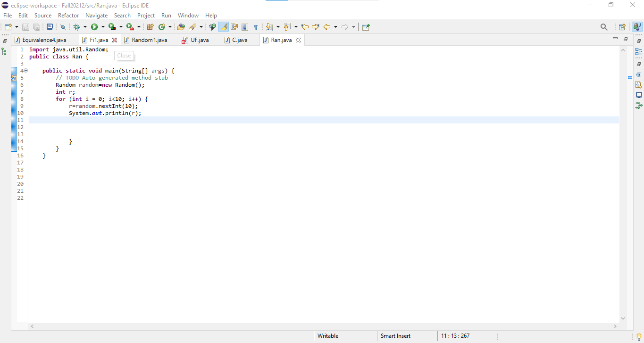
Task: Open the Quick Access search magnifier
Action: (x=604, y=27)
